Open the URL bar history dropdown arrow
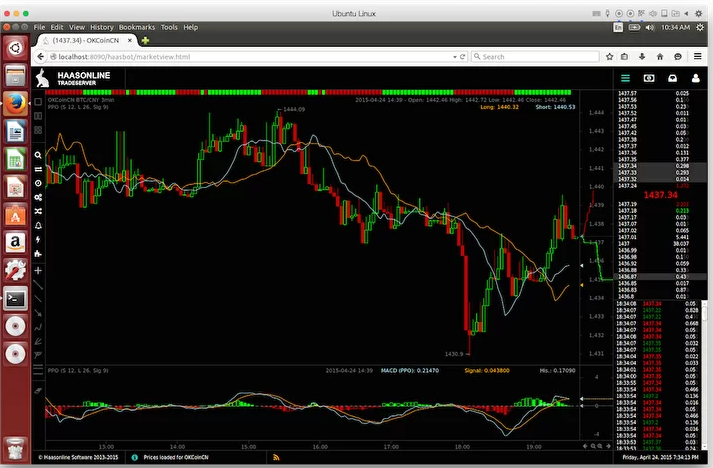The width and height of the screenshot is (713, 468). pyautogui.click(x=455, y=57)
